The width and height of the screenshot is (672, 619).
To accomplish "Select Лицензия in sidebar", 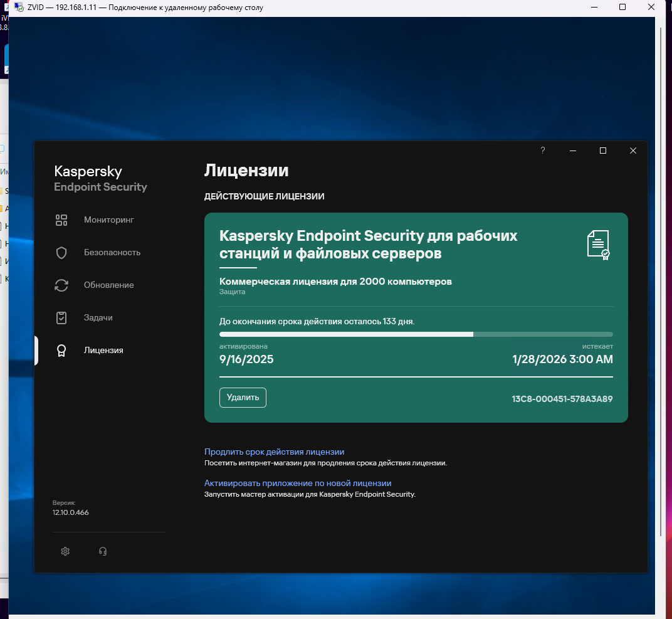I will click(103, 350).
